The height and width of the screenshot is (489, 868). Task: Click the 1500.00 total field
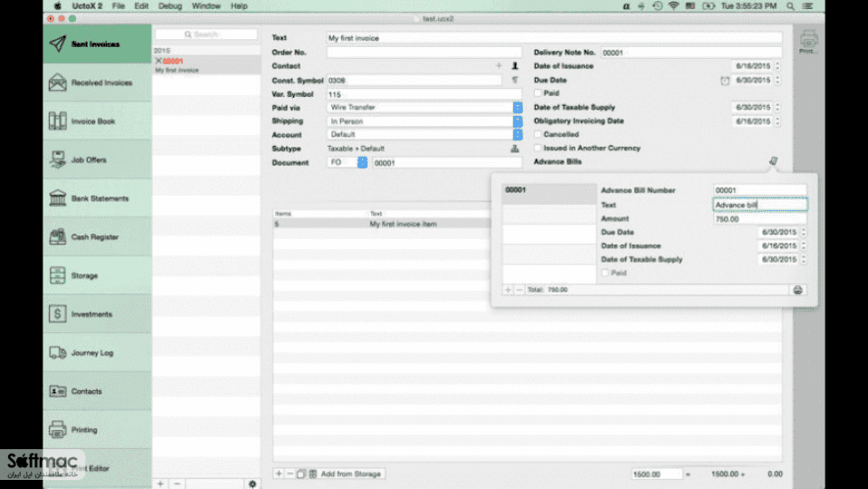[x=657, y=475]
